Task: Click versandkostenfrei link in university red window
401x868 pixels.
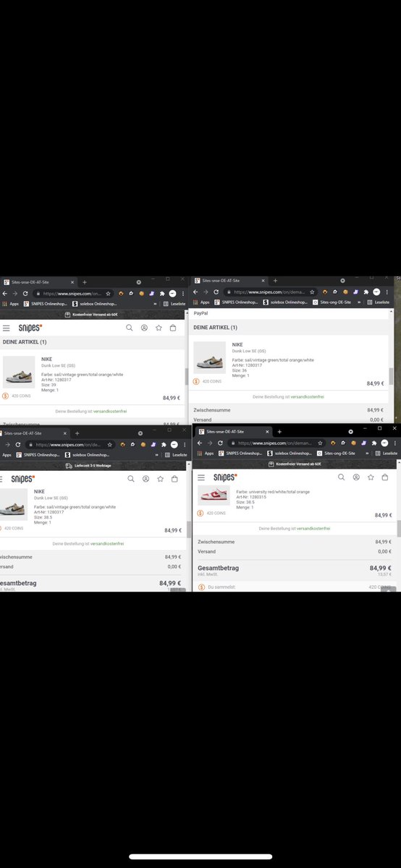Action: click(x=313, y=529)
